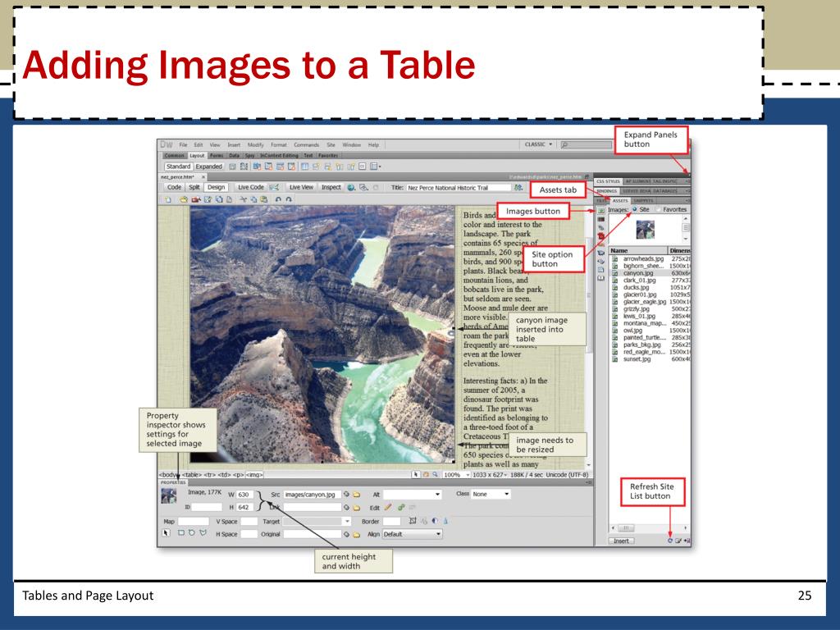Screen dimensions: 840x630
Task: Switch to Expanded table mode
Action: click(209, 167)
